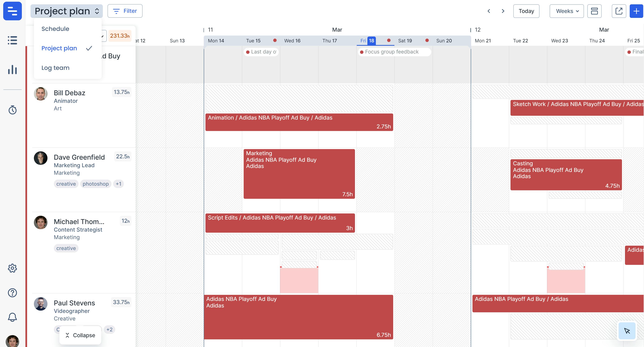Screen dimensions: 644x347
Task: Open the Schedule list icon in the sidebar
Action: click(x=12, y=40)
